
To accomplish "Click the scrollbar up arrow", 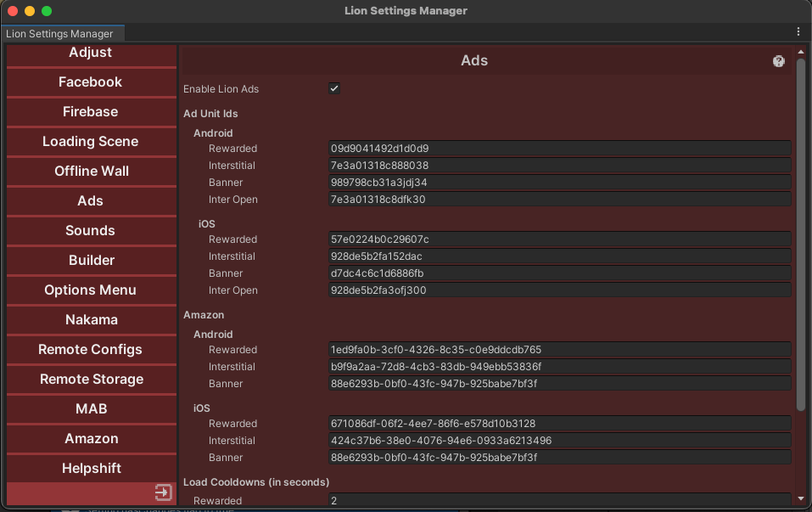I will [801, 52].
